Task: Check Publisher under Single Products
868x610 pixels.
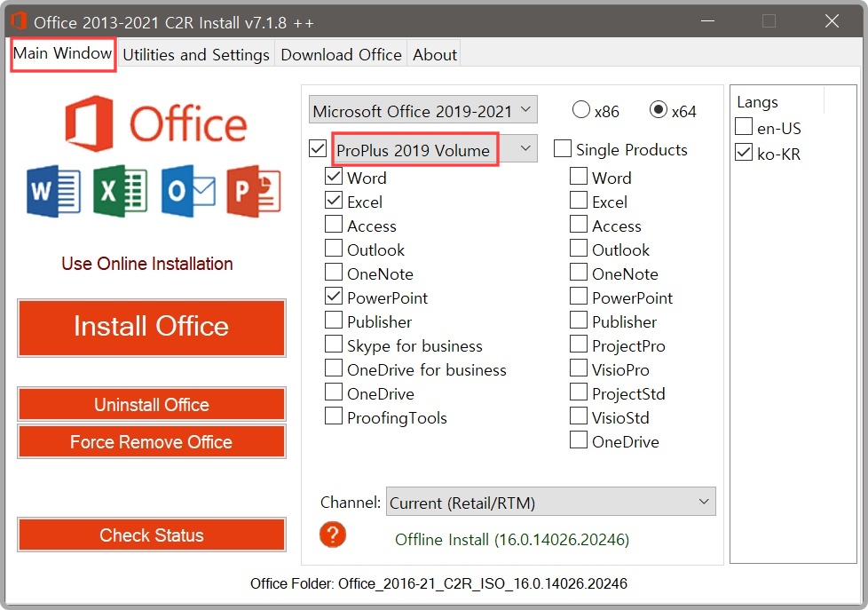Action: (x=579, y=320)
